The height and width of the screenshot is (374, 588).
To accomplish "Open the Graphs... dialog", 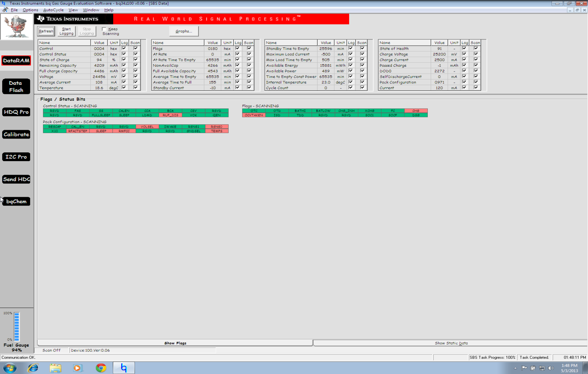I will click(184, 31).
